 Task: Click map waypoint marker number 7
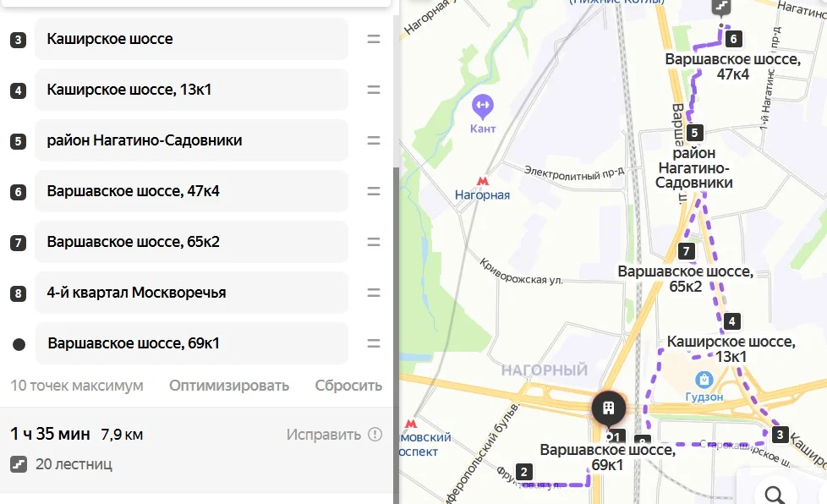click(x=686, y=251)
